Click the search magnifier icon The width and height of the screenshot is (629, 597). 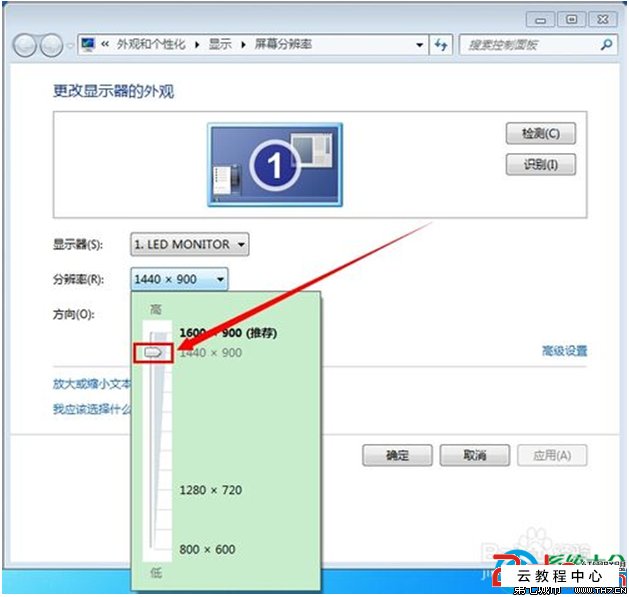[x=606, y=45]
